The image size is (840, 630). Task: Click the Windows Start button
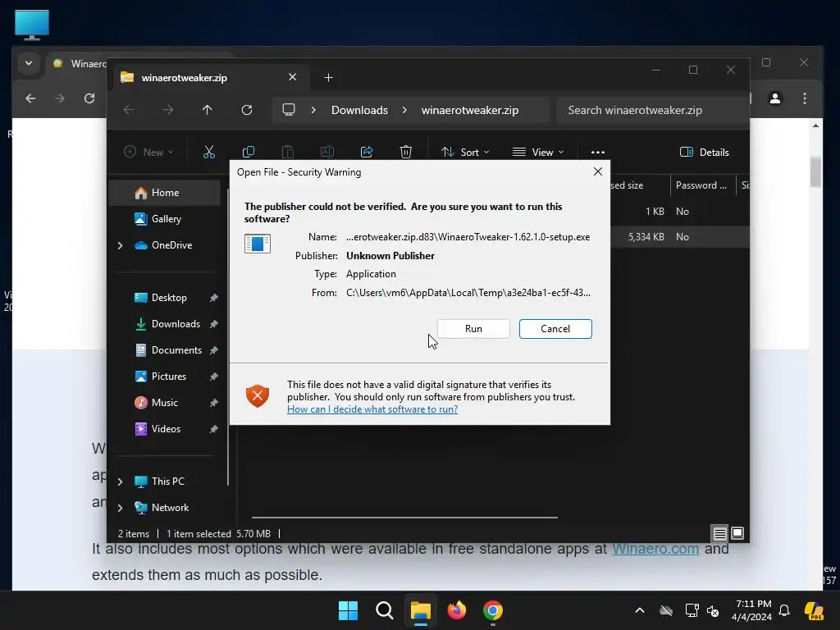click(348, 610)
